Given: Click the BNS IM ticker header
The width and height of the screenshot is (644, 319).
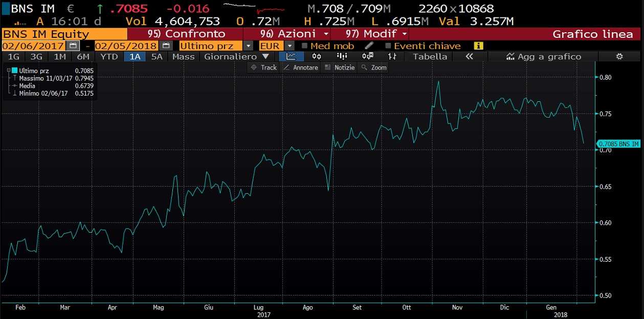Looking at the screenshot, I should 33,8.
